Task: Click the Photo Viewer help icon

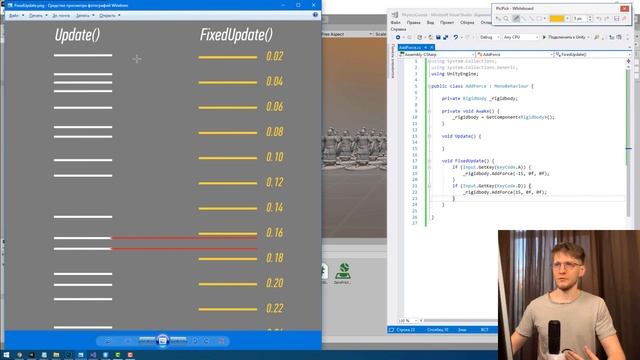Action: click(x=315, y=15)
